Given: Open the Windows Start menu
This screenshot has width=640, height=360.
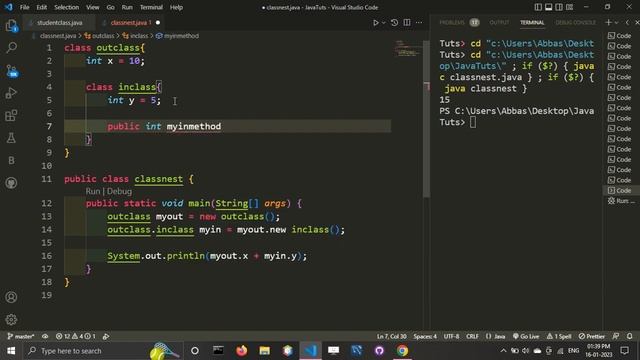Looking at the screenshot, I should pyautogui.click(x=11, y=351).
